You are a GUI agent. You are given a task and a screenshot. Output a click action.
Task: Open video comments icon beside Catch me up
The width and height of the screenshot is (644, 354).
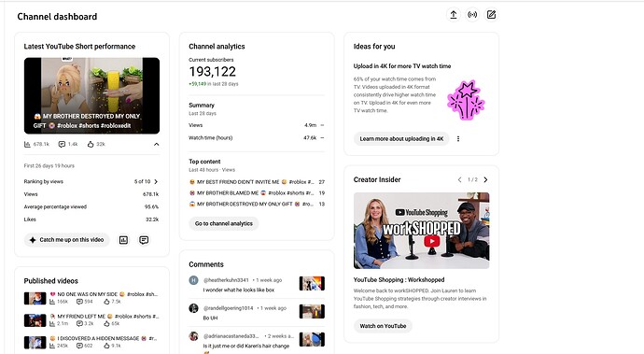pyautogui.click(x=144, y=240)
